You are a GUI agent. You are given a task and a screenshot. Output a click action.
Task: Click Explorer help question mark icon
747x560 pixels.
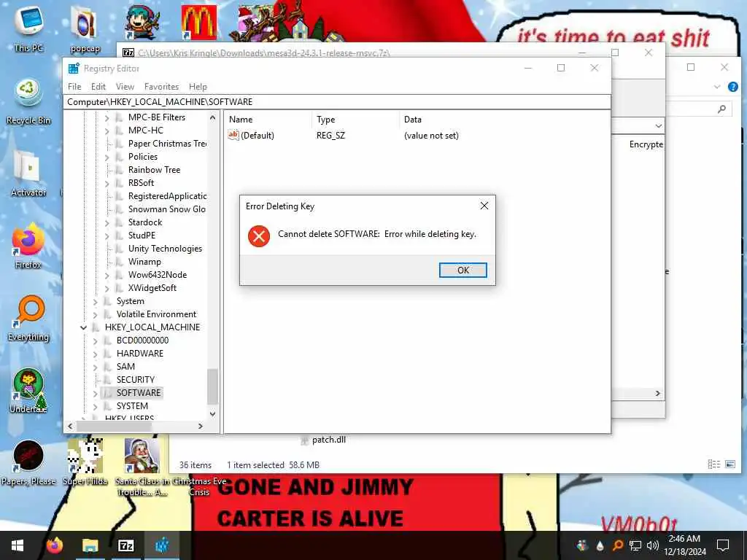click(732, 87)
